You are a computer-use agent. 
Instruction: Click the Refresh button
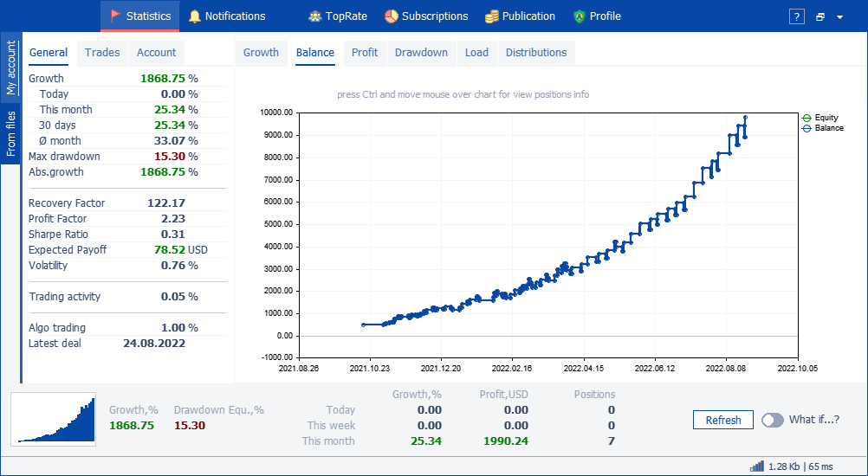[723, 420]
